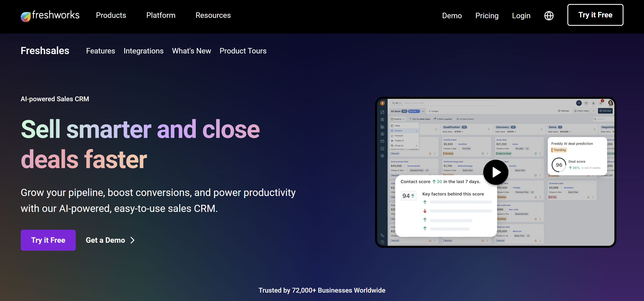
Task: Click the chevron next to Get a Demo
Action: [x=132, y=240]
